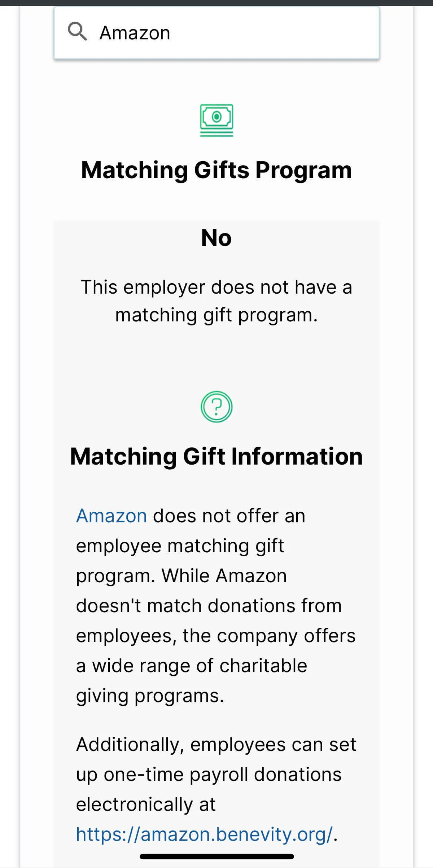This screenshot has height=868, width=433.
Task: Click the Matching Gifts Program heading
Action: tap(216, 170)
